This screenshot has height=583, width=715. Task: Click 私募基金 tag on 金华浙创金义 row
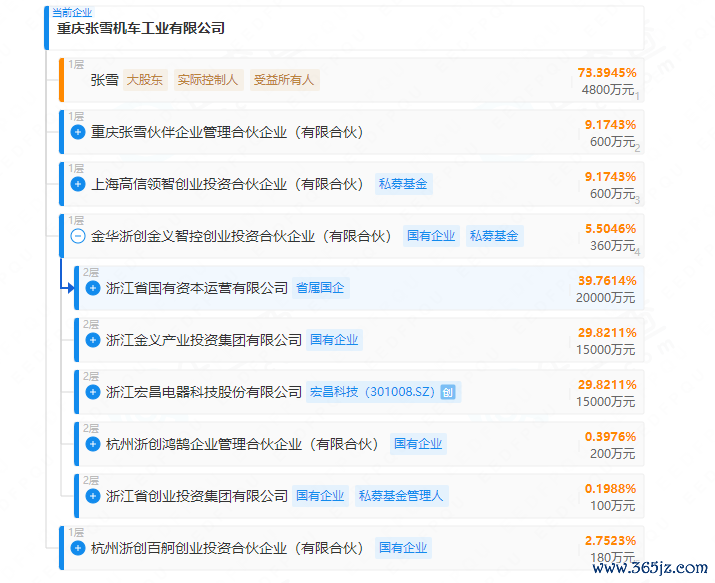pyautogui.click(x=495, y=236)
